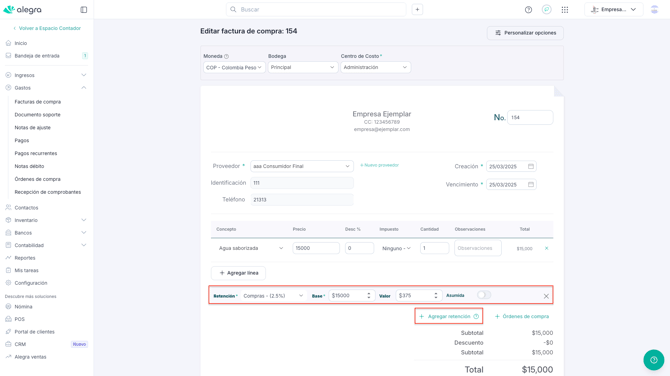The image size is (670, 376).
Task: Toggle the Asumida switch
Action: click(x=484, y=295)
